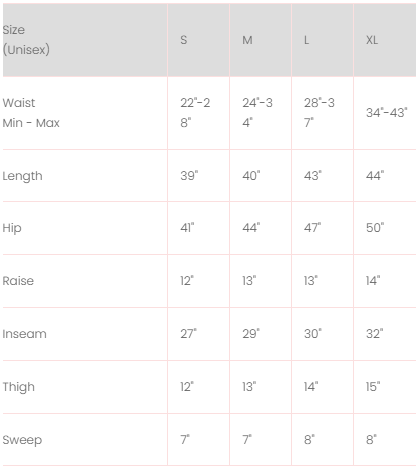Screen dimensions: 420x471
Task: Click the small waist value 22"-28"
Action: [x=195, y=113]
